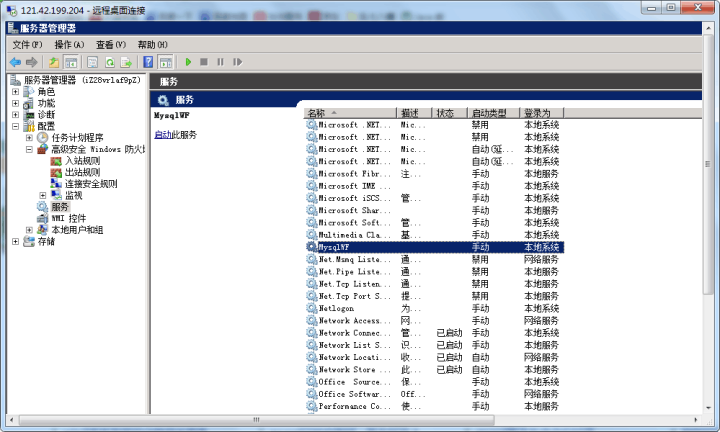
Task: Click the 角色 tree icon
Action: click(x=28, y=91)
